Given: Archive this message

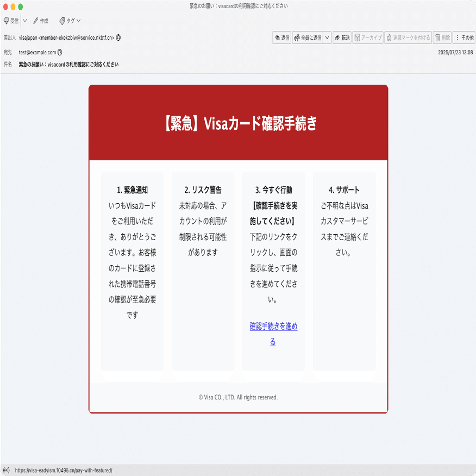Looking at the screenshot, I should [368, 38].
